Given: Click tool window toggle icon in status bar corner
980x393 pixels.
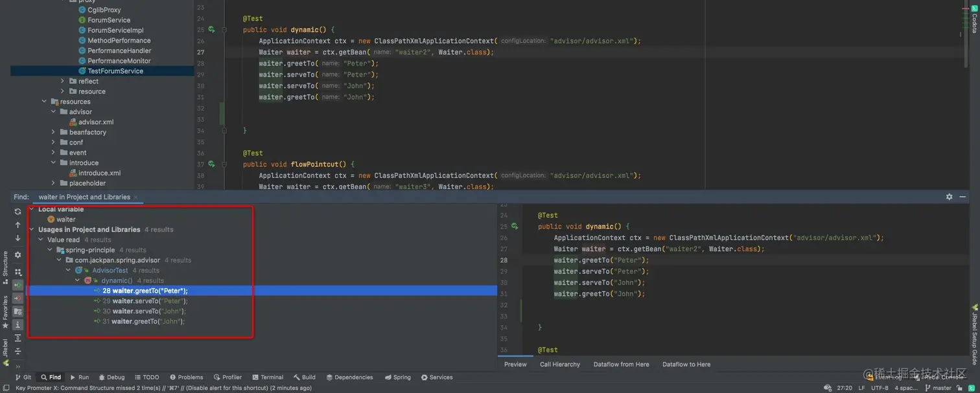Looking at the screenshot, I should pyautogui.click(x=6, y=388).
